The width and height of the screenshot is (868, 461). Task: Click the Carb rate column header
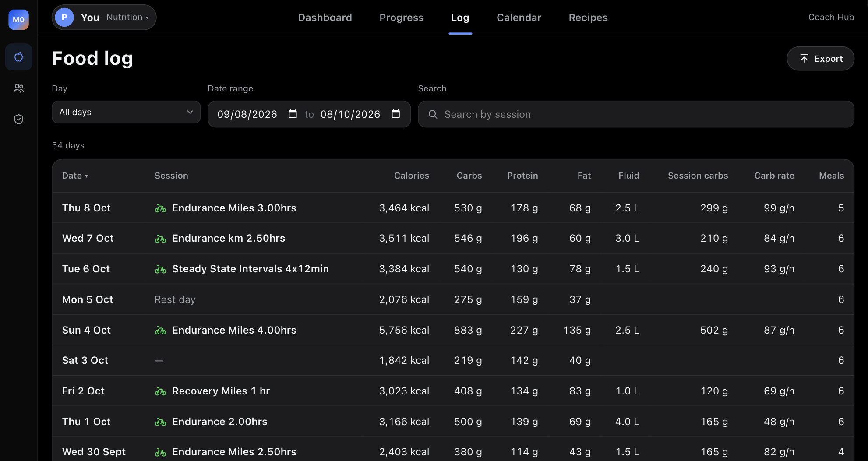pos(774,176)
